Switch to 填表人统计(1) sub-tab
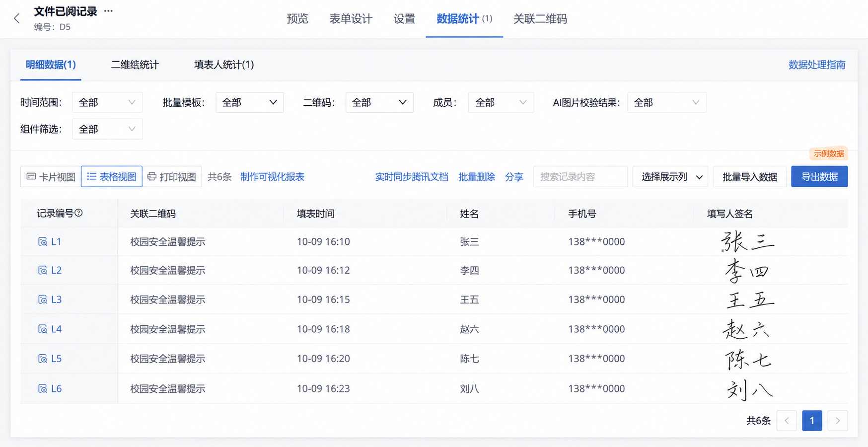The width and height of the screenshot is (868, 447). coord(224,65)
